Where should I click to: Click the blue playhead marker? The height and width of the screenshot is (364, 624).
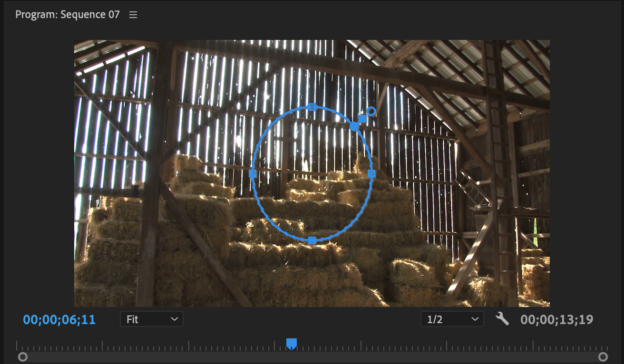pos(292,344)
